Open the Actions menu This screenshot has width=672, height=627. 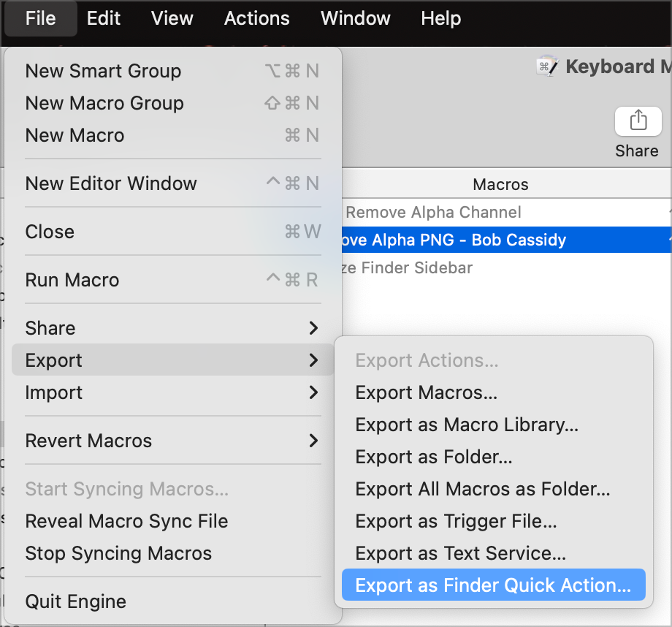256,18
